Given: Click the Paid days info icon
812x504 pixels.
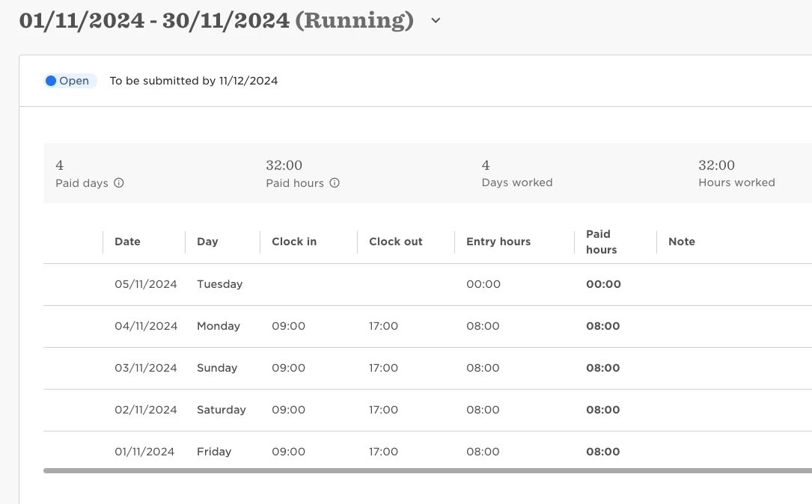Looking at the screenshot, I should (118, 182).
